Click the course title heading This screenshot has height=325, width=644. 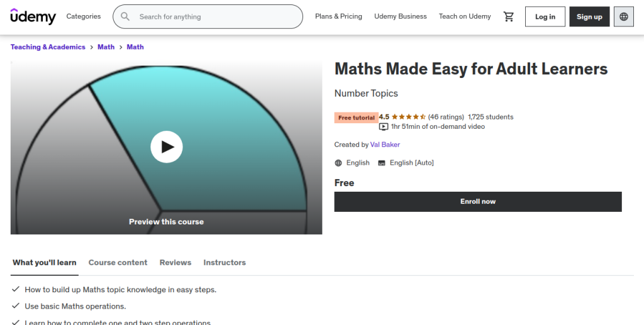[x=471, y=69]
